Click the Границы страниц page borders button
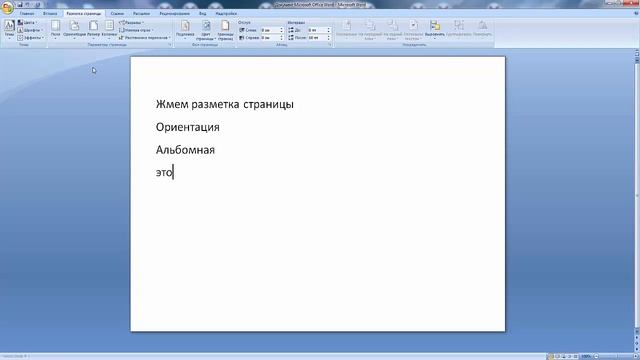Viewport: 640px width, 360px height. click(225, 30)
